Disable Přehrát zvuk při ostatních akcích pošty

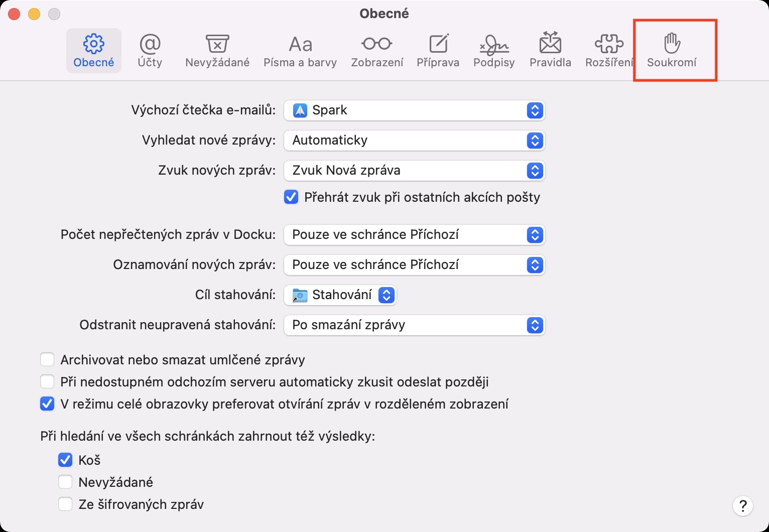coord(291,197)
